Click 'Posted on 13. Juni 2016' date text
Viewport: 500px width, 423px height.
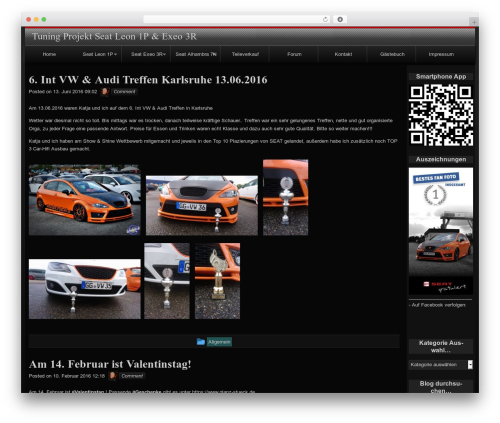pos(63,92)
